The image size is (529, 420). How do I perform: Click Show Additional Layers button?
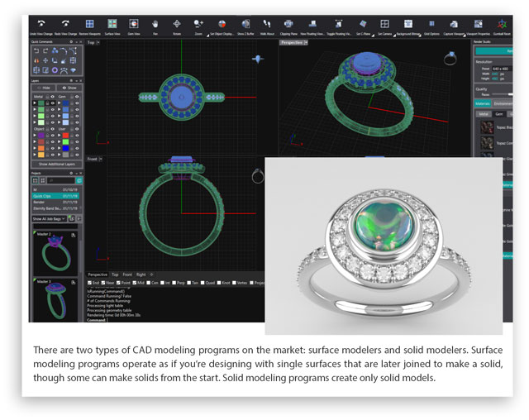pyautogui.click(x=57, y=165)
